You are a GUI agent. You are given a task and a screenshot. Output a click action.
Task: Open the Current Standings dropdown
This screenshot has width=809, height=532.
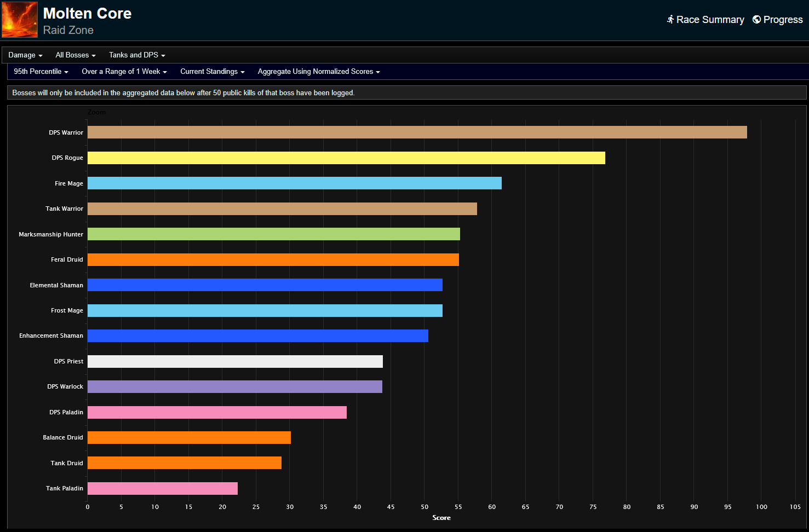tap(212, 71)
